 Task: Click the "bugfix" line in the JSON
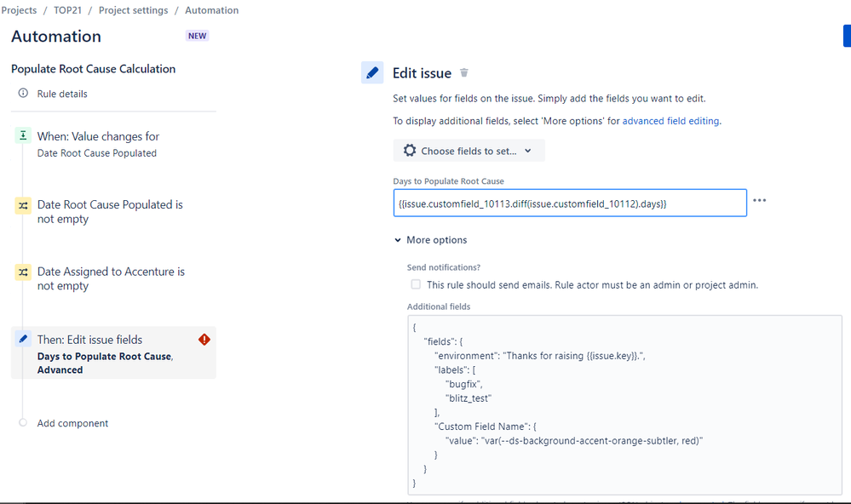(x=463, y=384)
